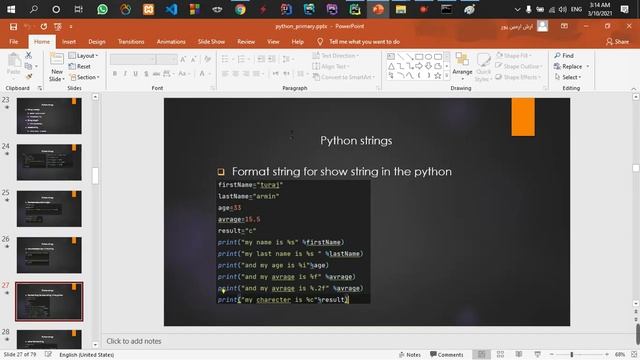Click Ribbon Display Options icon

(x=564, y=26)
